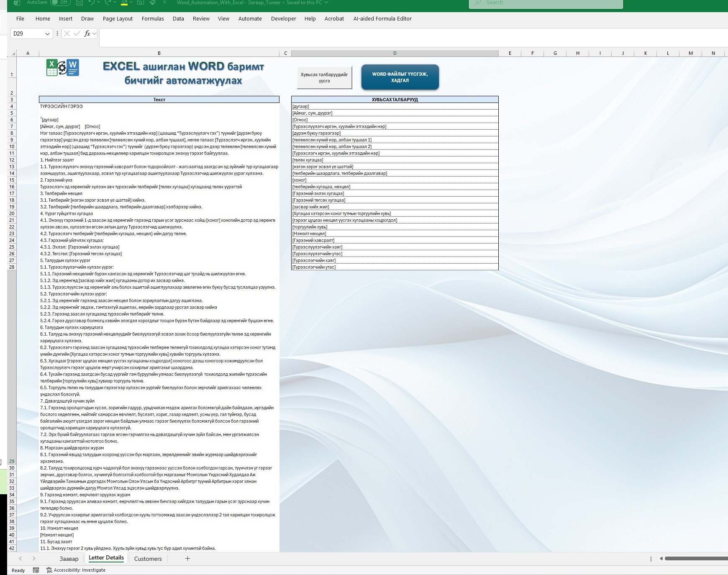Open the Page Layout tab
Viewport: 728px width, 575px height.
118,18
